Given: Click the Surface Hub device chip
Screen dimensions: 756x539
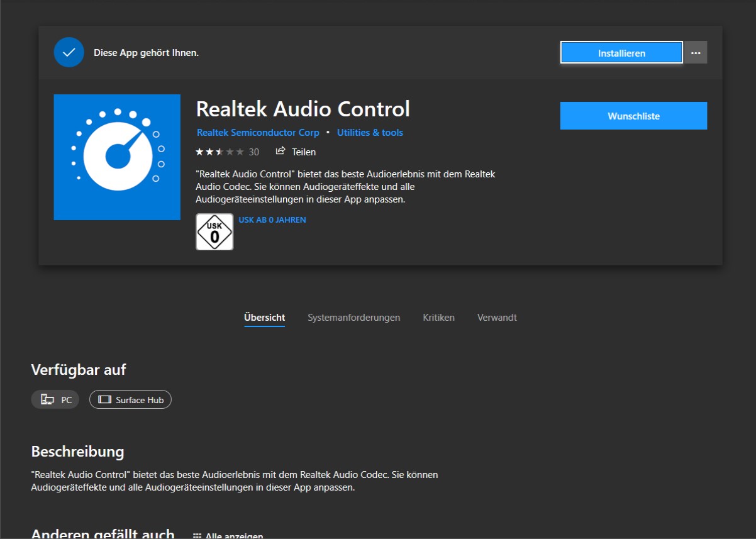Looking at the screenshot, I should pyautogui.click(x=130, y=399).
